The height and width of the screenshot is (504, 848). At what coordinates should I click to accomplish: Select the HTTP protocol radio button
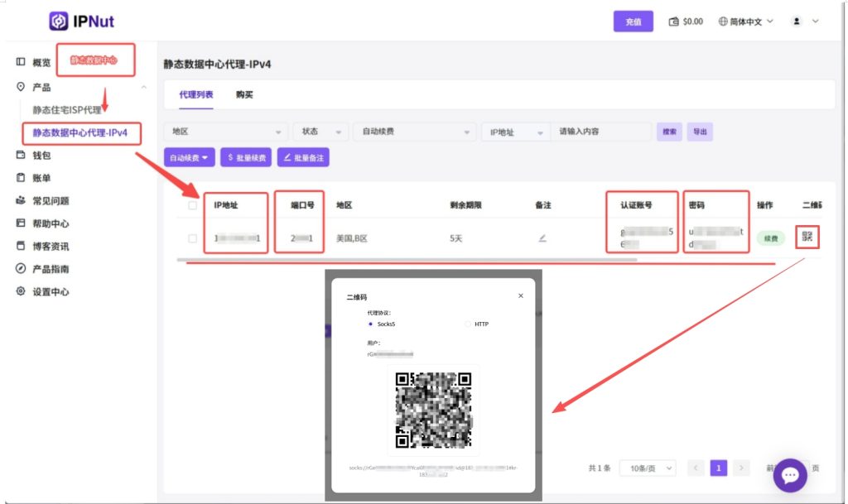468,324
